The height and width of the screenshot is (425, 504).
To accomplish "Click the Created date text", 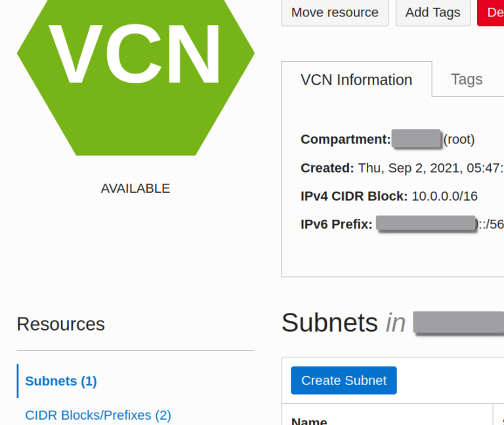I will [x=430, y=168].
